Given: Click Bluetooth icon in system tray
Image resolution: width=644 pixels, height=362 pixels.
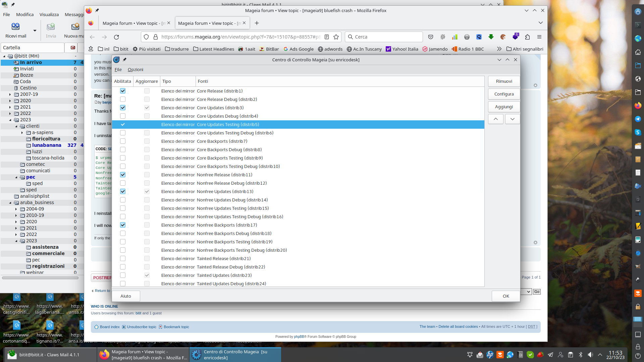Looking at the screenshot, I should 581,355.
